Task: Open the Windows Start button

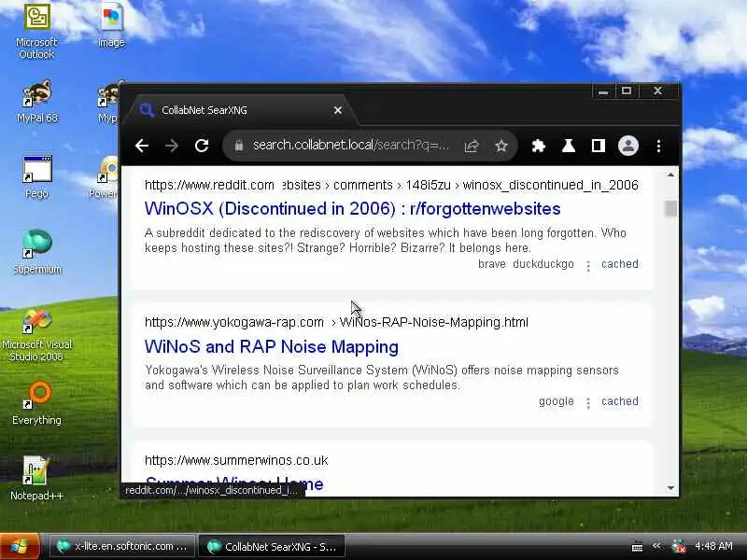Action: (20, 547)
